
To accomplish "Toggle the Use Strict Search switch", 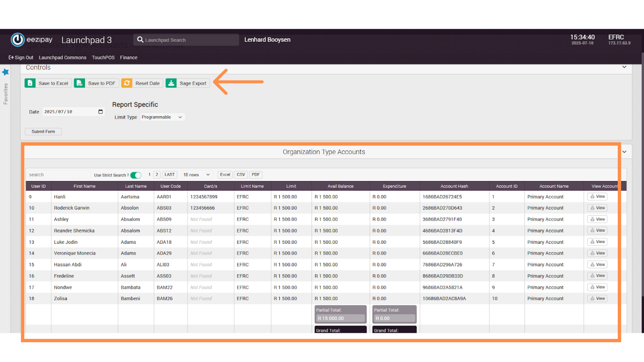I will point(136,175).
